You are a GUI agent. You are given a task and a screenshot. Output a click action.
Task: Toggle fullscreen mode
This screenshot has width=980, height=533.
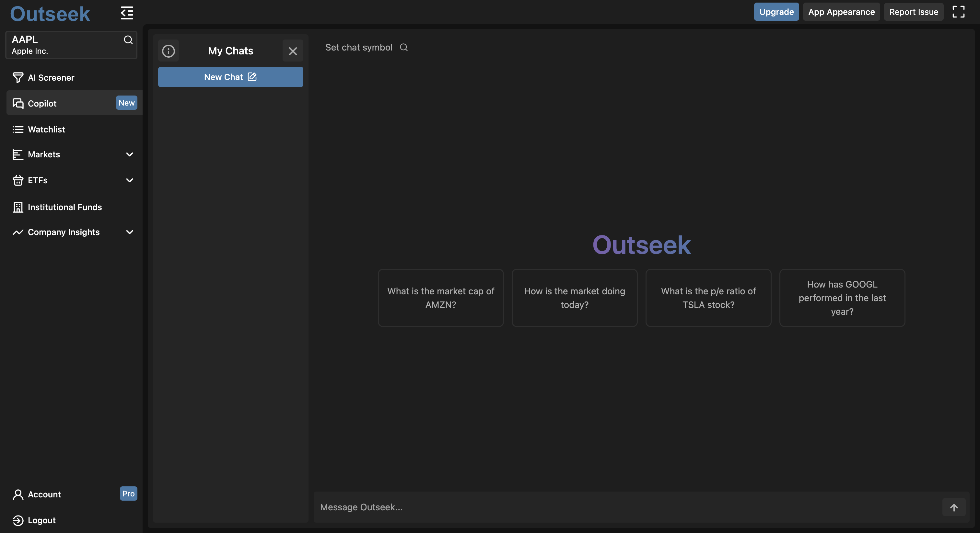(958, 12)
